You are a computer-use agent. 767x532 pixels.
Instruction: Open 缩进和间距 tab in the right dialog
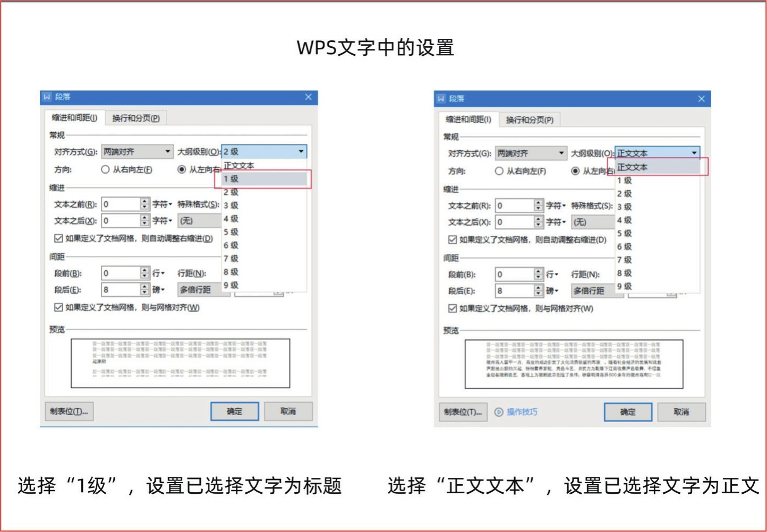[x=468, y=119]
